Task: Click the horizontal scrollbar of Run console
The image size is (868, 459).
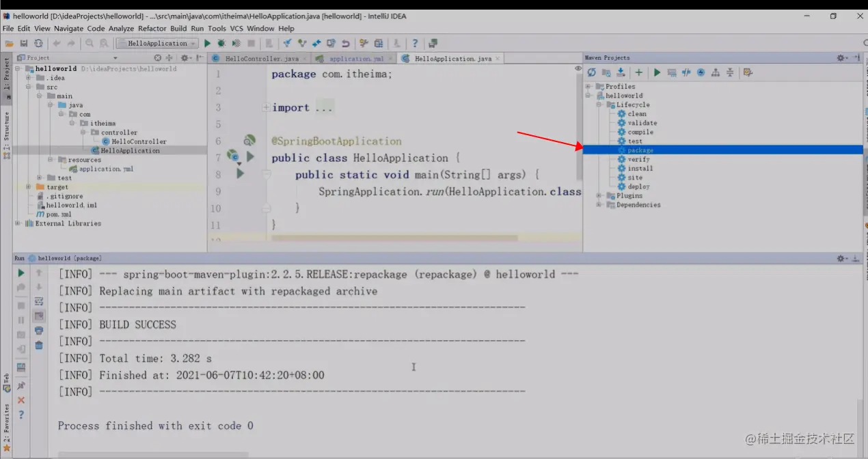Action: (153, 455)
